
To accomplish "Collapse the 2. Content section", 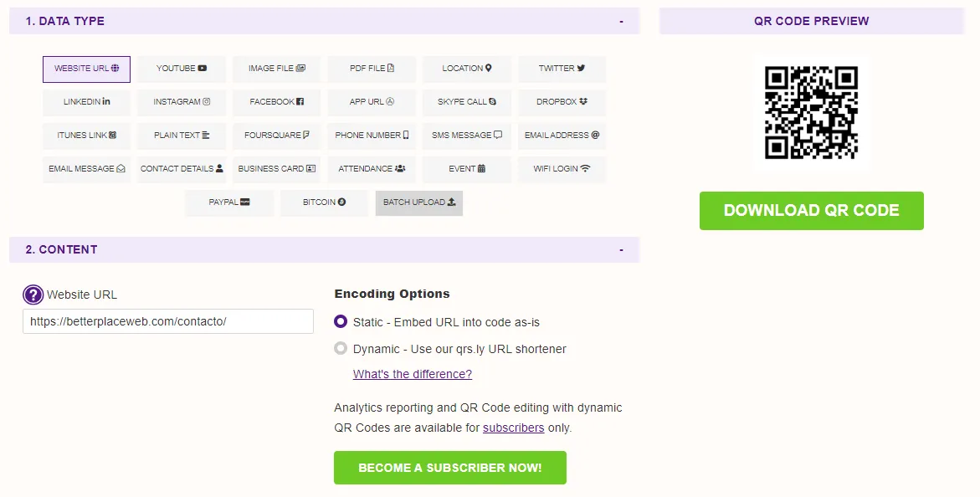I will (621, 250).
